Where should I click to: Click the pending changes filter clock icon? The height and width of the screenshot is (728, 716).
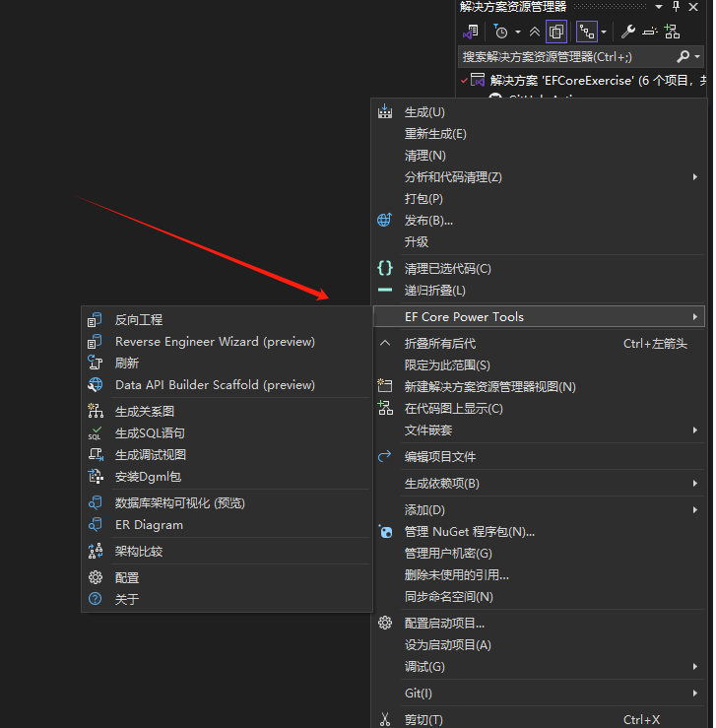500,33
